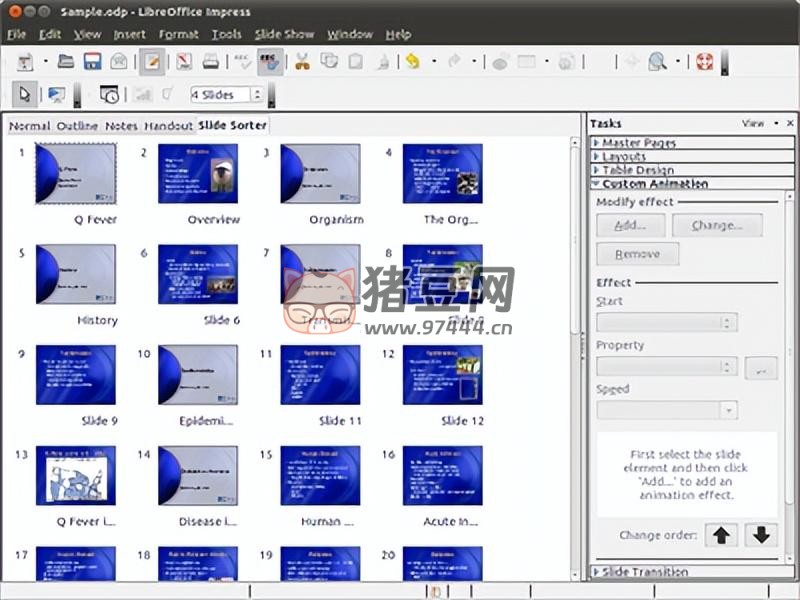Click the Rehearse Timings clock icon
Screen dimensions: 800x600
tap(110, 95)
